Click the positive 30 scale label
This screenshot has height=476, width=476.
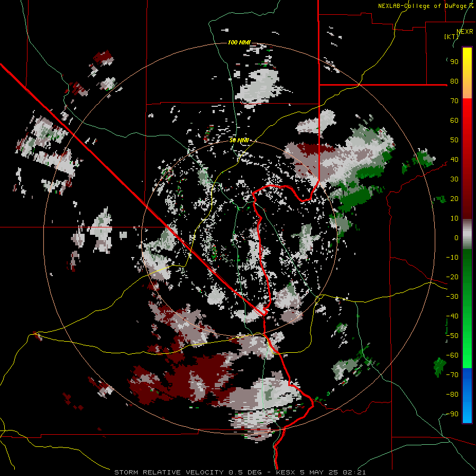(x=454, y=179)
